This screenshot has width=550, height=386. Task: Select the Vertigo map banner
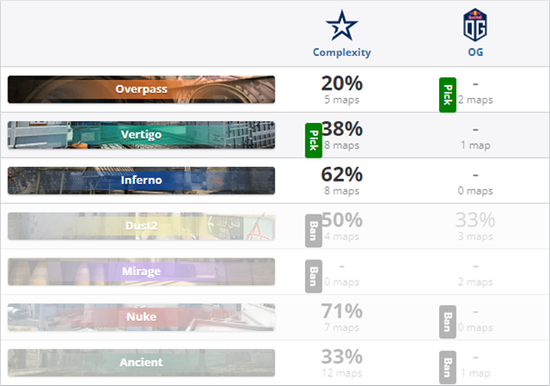tap(141, 135)
